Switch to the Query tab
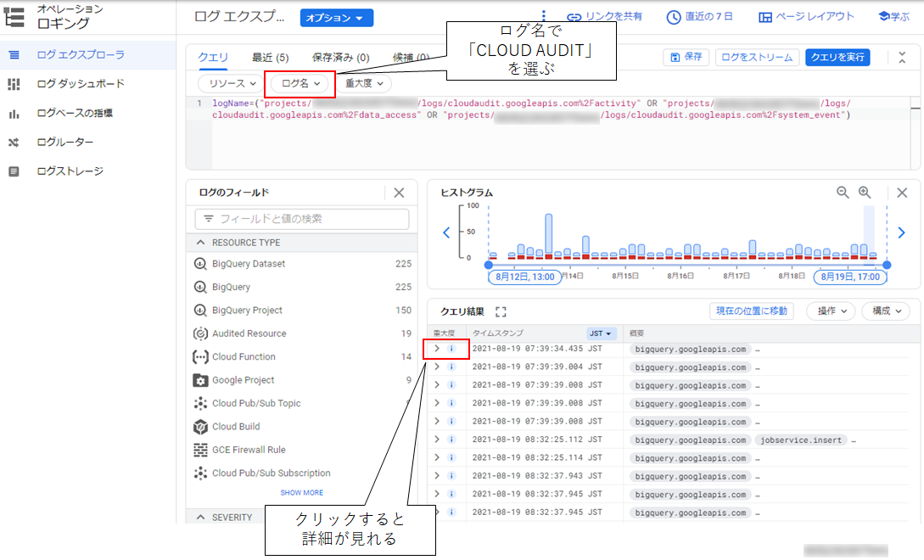The height and width of the screenshot is (560, 924). pos(213,57)
